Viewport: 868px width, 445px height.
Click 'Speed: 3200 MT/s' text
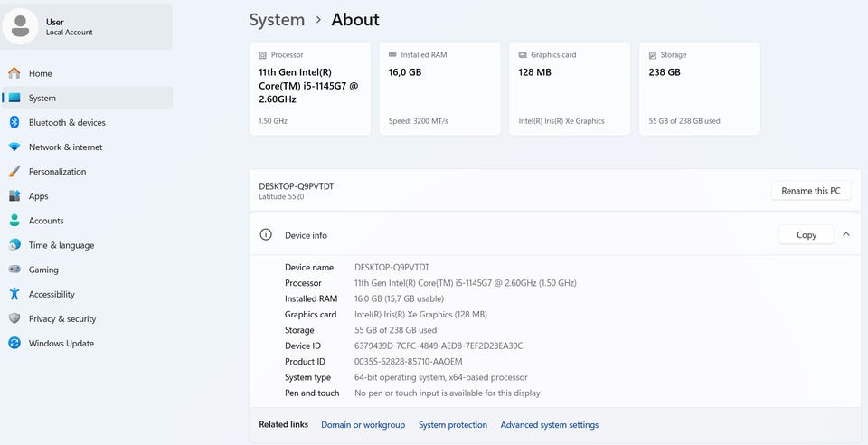(419, 120)
